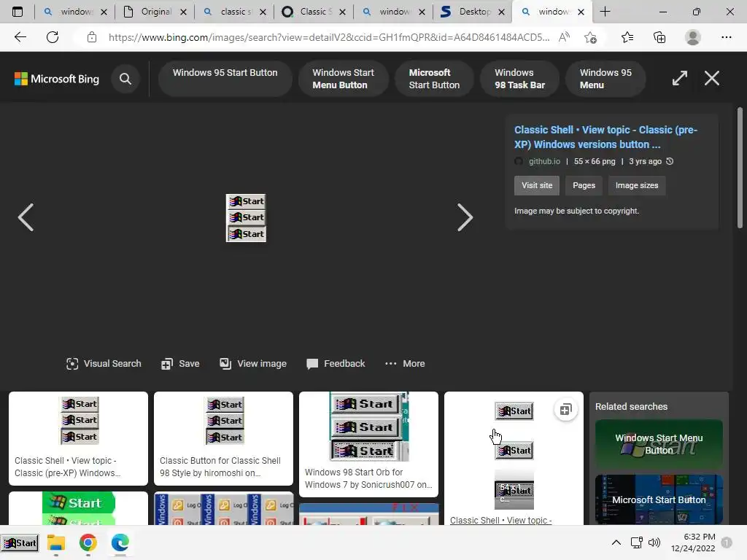Select Microsoft Start Button suggestion
Image resolution: width=747 pixels, height=560 pixels.
434,79
